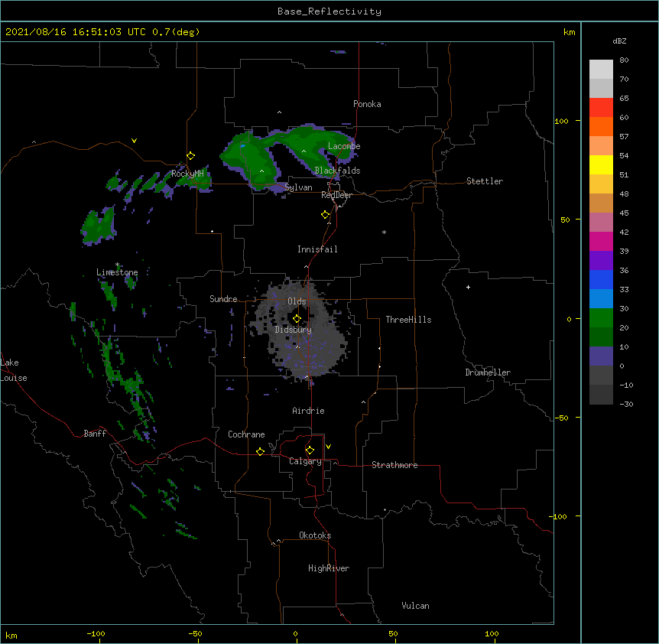This screenshot has width=659, height=644.
Task: Select the magenta 42-39 dBZ legend swatch
Action: [601, 241]
